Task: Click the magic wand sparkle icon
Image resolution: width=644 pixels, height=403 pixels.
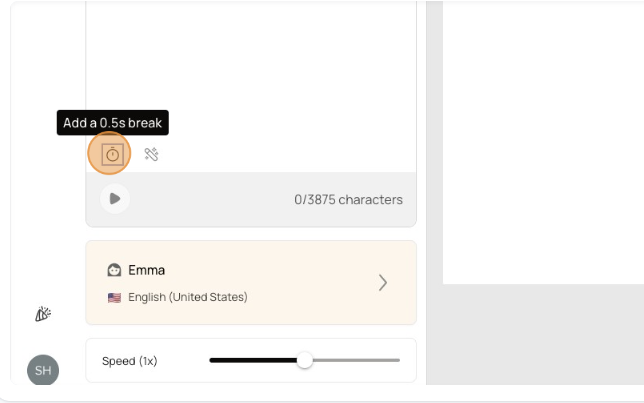Action: pos(152,154)
